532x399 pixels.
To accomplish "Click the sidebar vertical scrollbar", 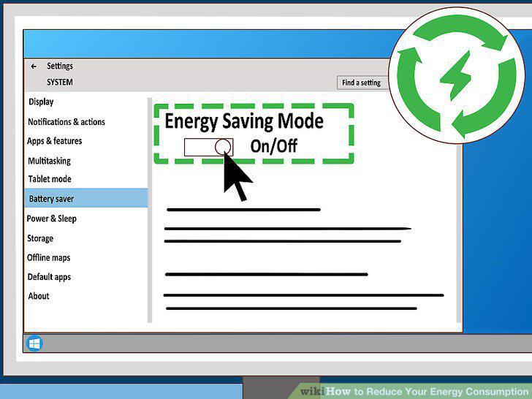I will (x=150, y=210).
